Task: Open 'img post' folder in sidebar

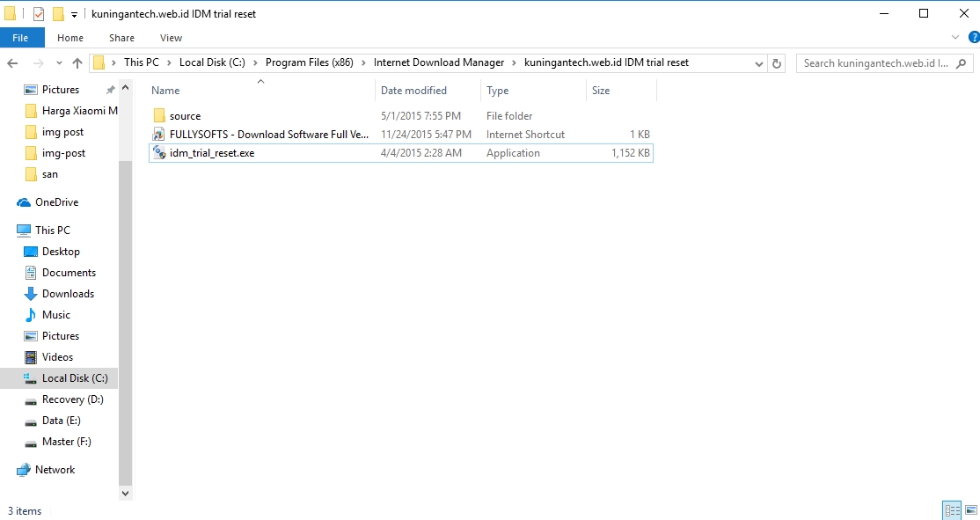Action: [54, 132]
